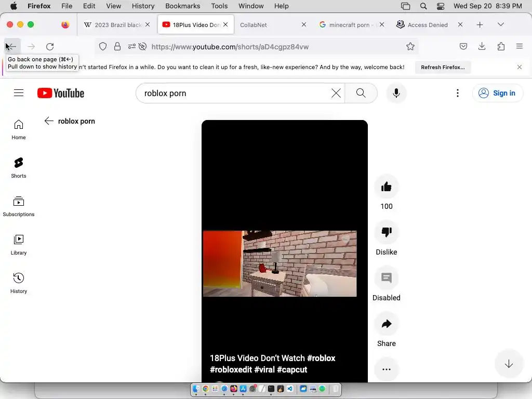Click the #roblox hashtag link
This screenshot has height=399, width=532.
[321, 358]
